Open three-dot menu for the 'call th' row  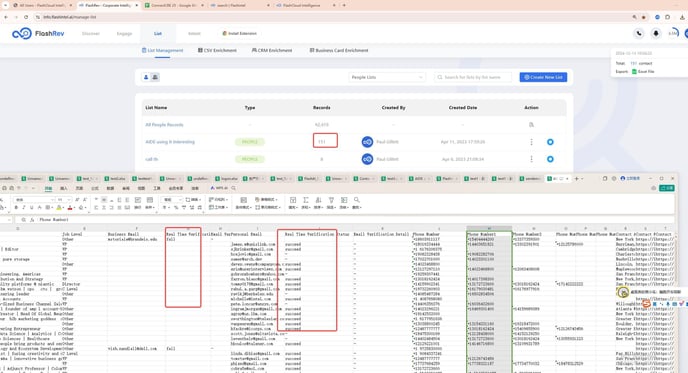(531, 159)
